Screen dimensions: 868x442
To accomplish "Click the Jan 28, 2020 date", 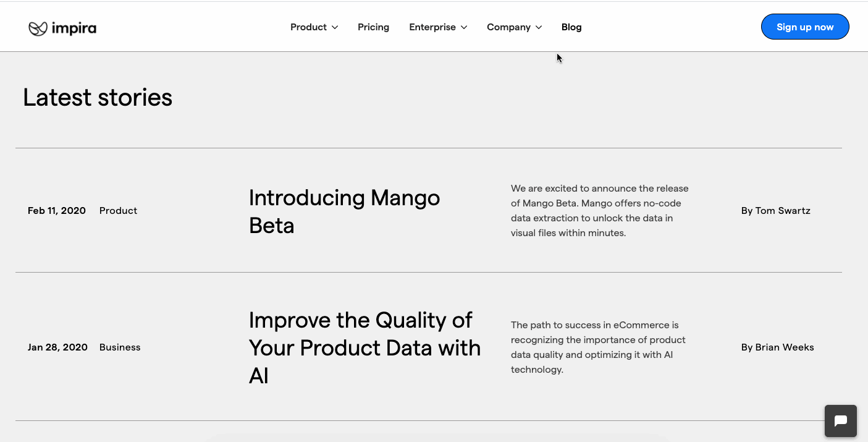I will (57, 347).
